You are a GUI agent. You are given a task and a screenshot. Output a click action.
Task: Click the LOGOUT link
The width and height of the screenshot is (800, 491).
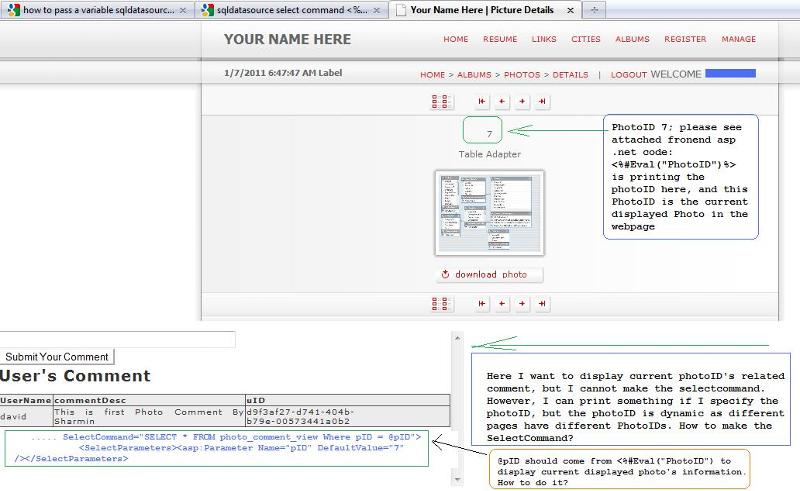[629, 75]
